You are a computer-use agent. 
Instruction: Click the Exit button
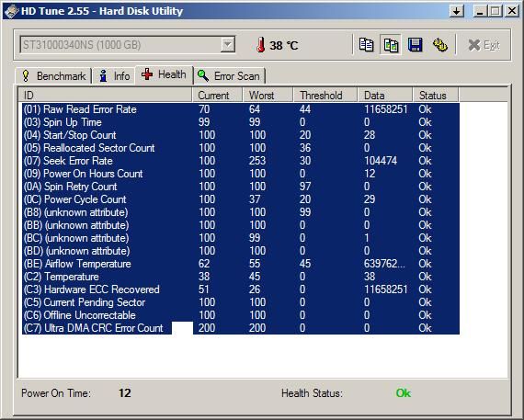coord(484,45)
